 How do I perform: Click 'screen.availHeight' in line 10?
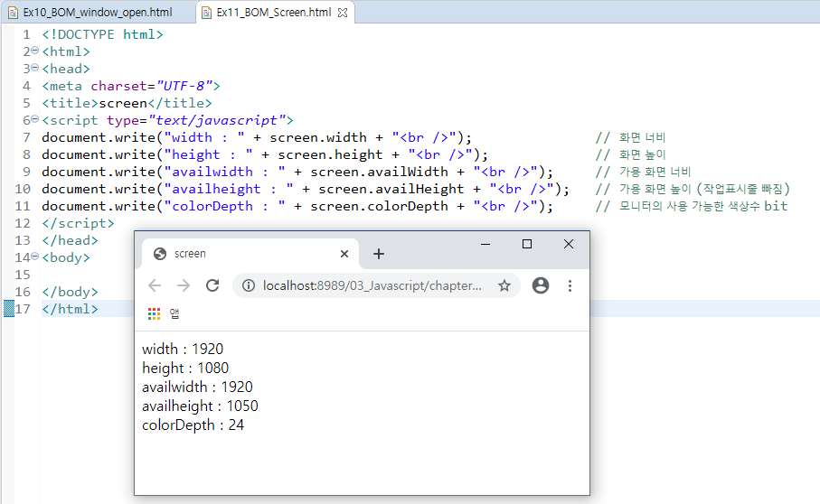(x=391, y=189)
